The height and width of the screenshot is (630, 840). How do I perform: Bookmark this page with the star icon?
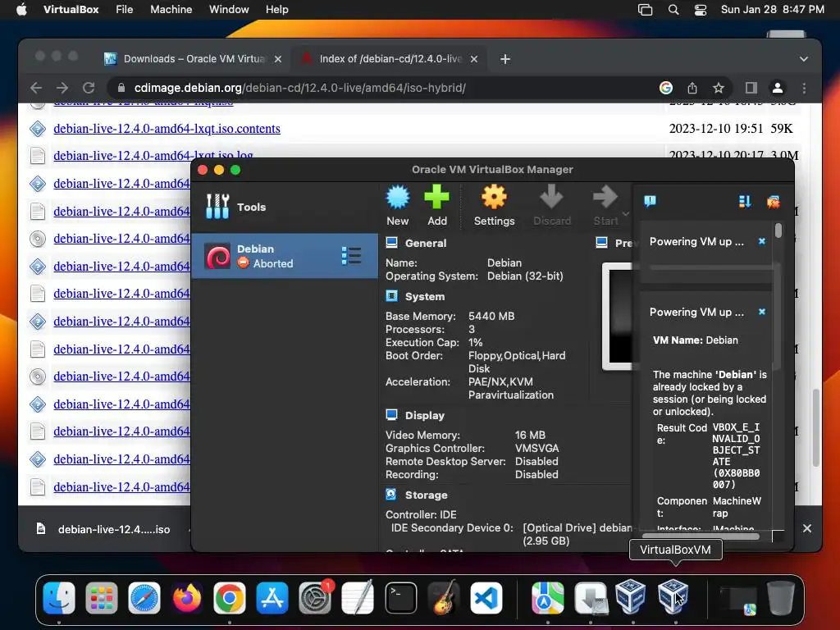[x=719, y=88]
